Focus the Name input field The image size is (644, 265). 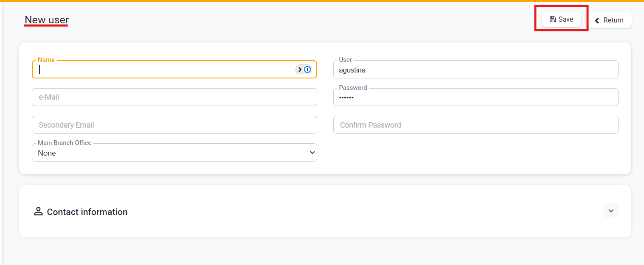click(x=166, y=70)
